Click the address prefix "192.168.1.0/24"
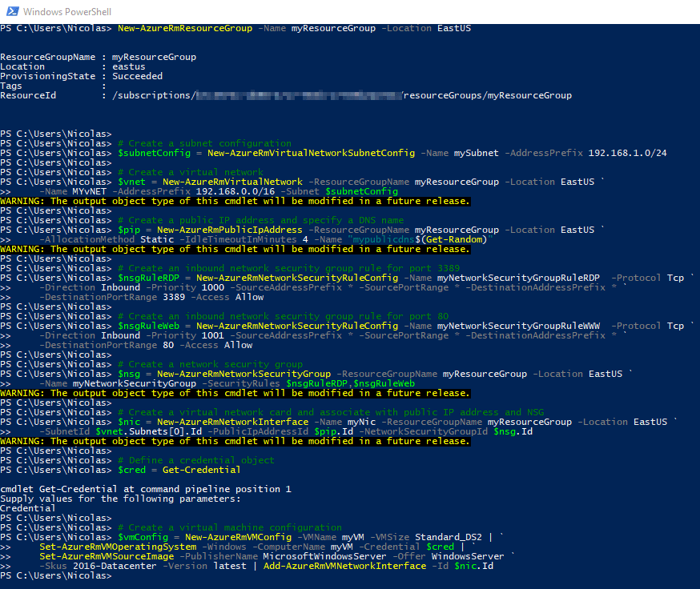 pyautogui.click(x=627, y=153)
